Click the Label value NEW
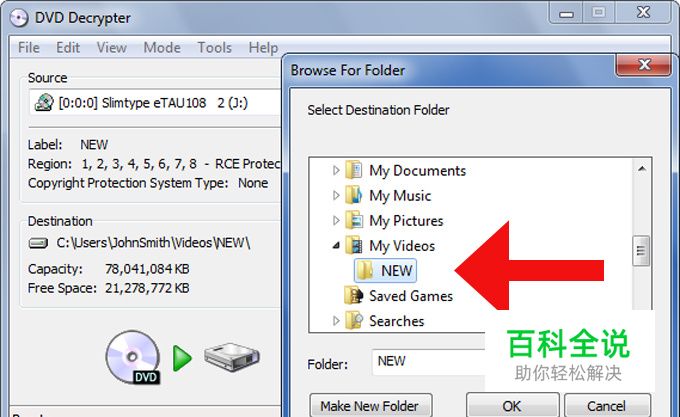 coord(94,144)
